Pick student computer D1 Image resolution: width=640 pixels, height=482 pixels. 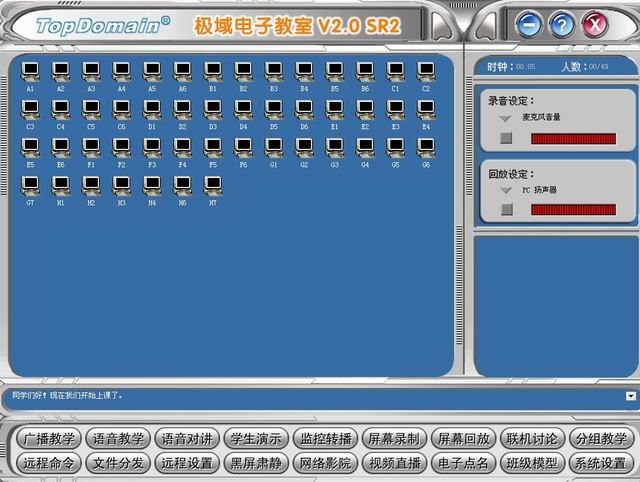coord(152,110)
